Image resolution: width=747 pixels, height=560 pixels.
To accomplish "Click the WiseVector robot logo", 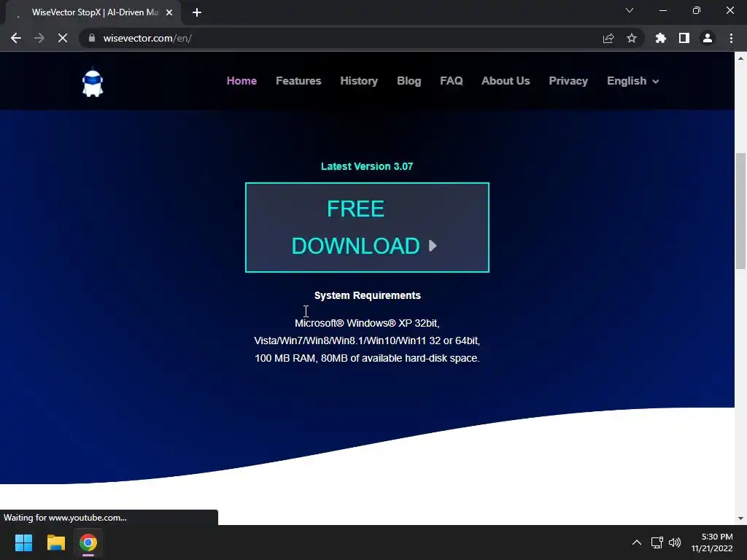I will [x=93, y=83].
